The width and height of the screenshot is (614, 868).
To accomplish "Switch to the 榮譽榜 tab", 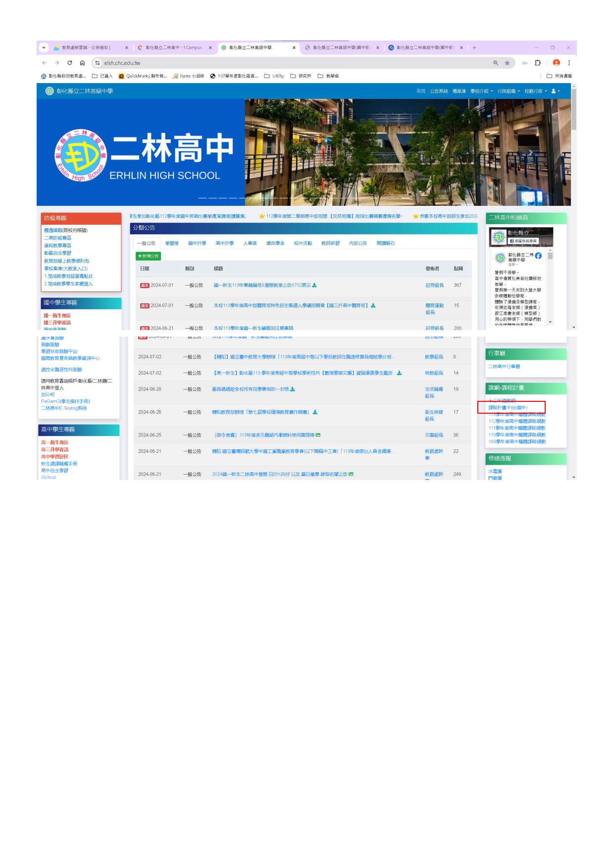I will [172, 243].
